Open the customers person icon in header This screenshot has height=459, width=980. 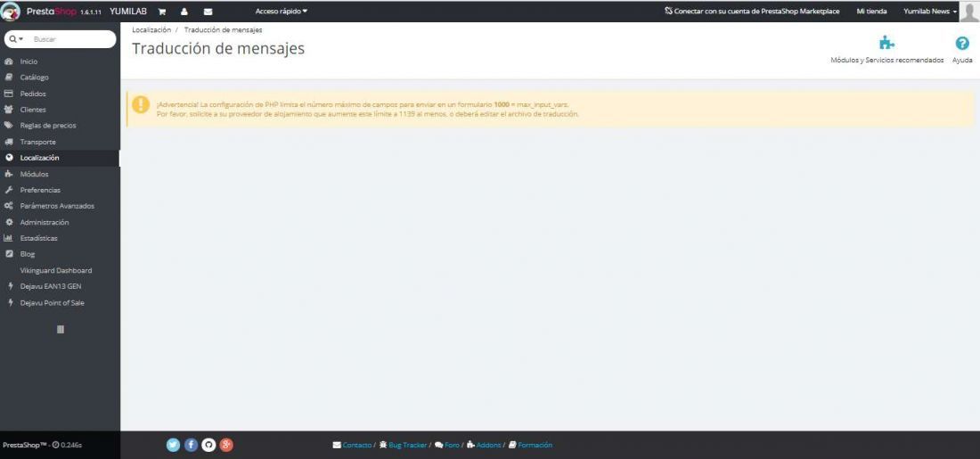184,12
